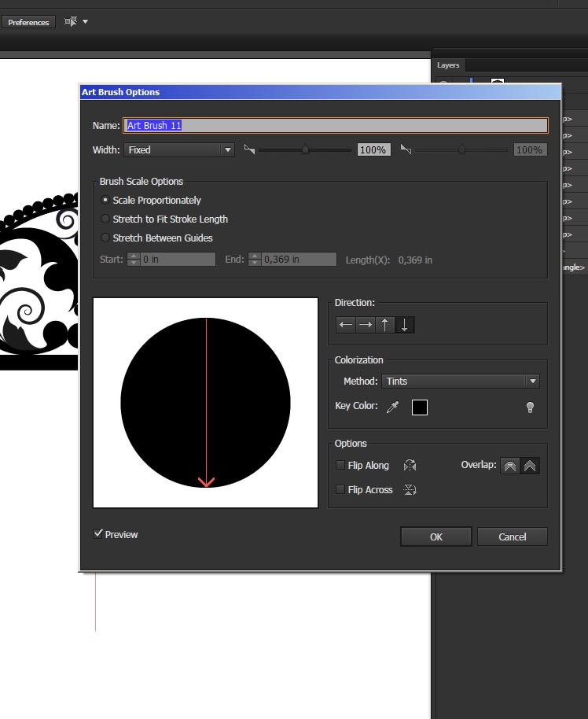Open the Width dropdown set to Fixed

pyautogui.click(x=179, y=150)
